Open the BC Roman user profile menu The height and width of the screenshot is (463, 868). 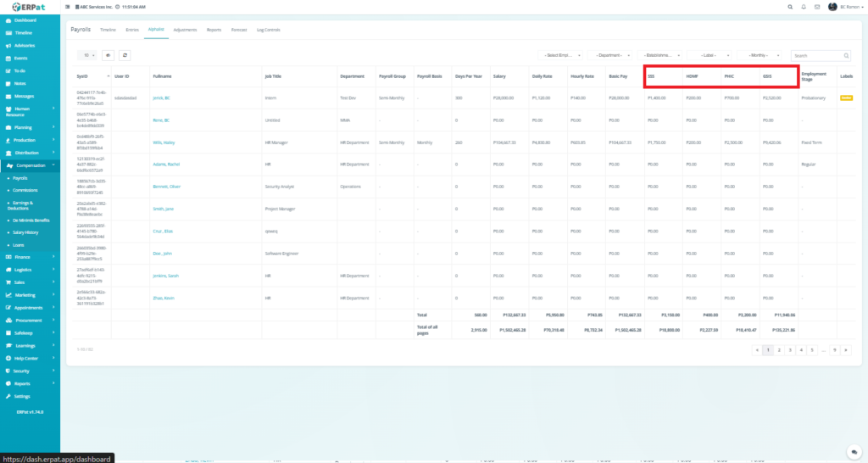(844, 7)
